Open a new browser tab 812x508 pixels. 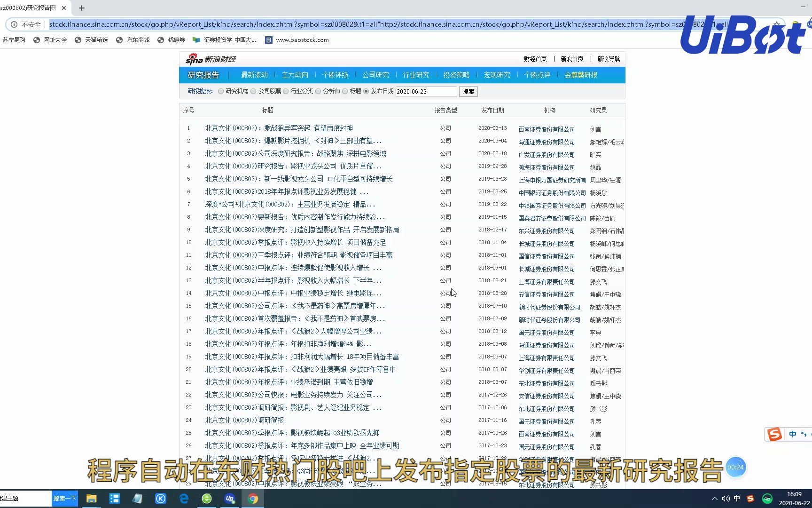point(82,8)
